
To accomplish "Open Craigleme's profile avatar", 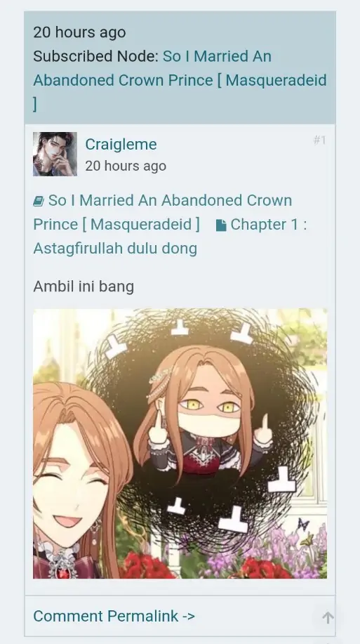I will coord(55,154).
